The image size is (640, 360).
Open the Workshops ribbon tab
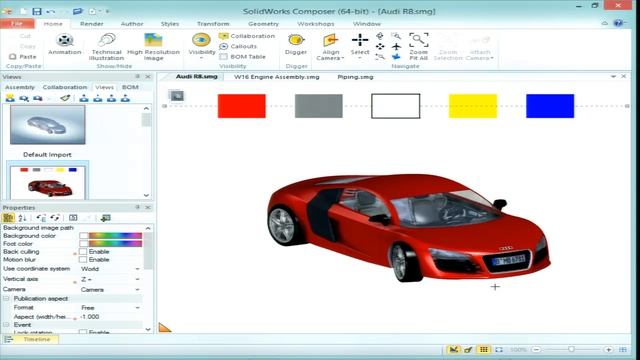pyautogui.click(x=316, y=24)
